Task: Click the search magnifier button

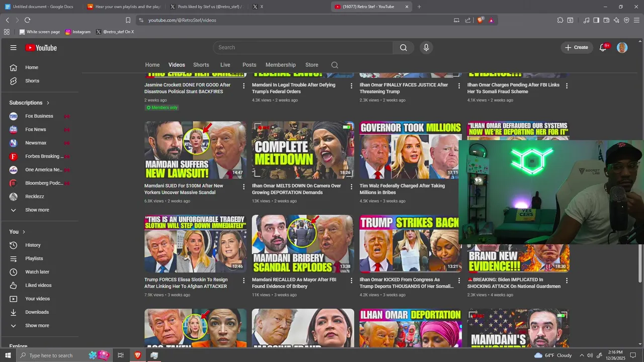Action: [404, 47]
